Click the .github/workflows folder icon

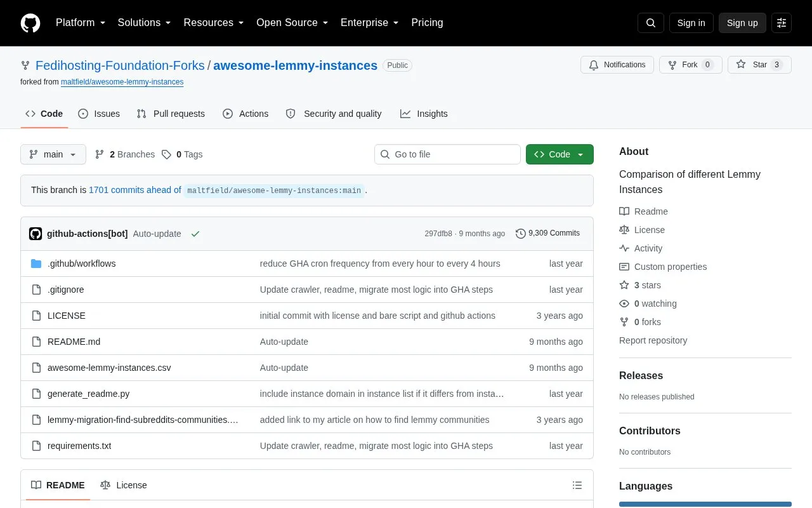[36, 264]
